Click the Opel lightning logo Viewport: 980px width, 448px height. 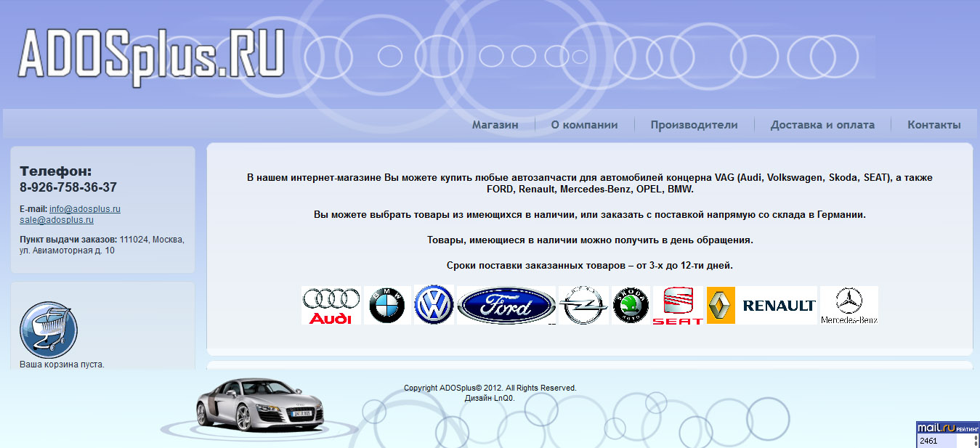583,305
